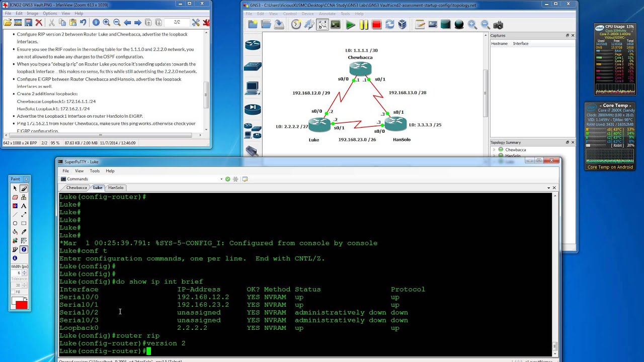Add a note using the GNS3 notepad icon
The height and width of the screenshot is (362, 644).
(420, 25)
